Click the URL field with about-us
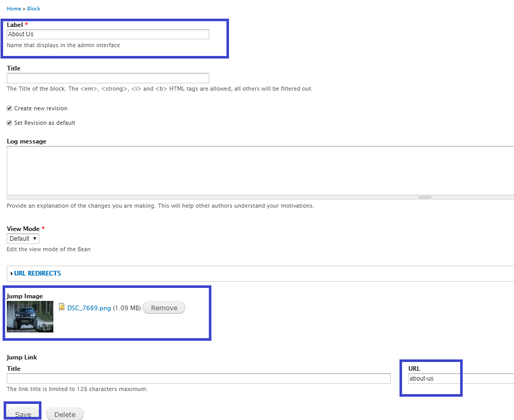514x420 pixels. [461, 379]
